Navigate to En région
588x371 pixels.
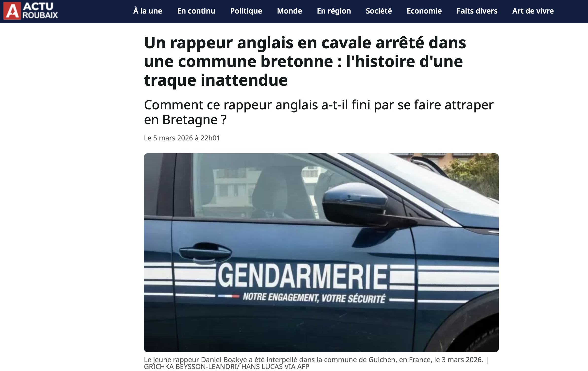(334, 11)
